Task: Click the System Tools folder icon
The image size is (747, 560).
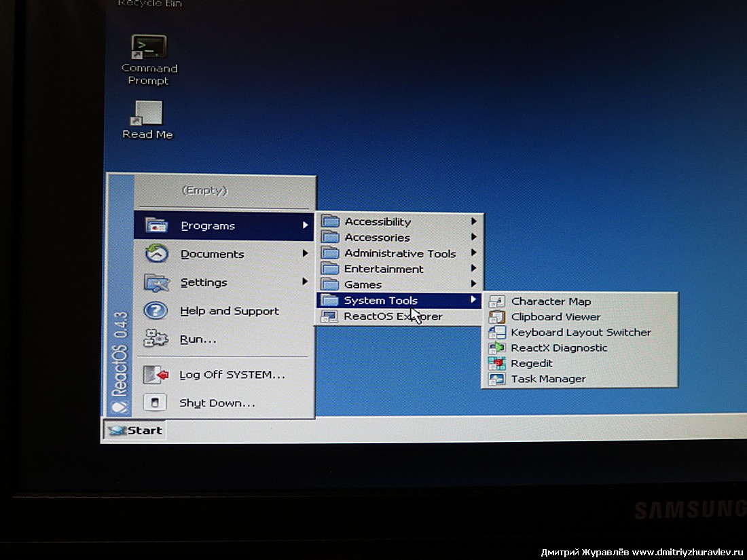Action: (x=329, y=299)
